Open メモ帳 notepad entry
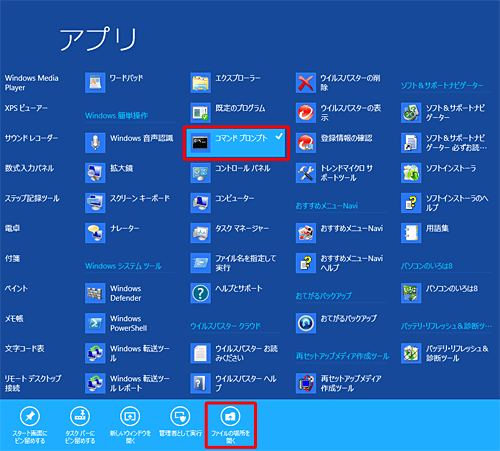500x451 pixels. click(x=14, y=318)
